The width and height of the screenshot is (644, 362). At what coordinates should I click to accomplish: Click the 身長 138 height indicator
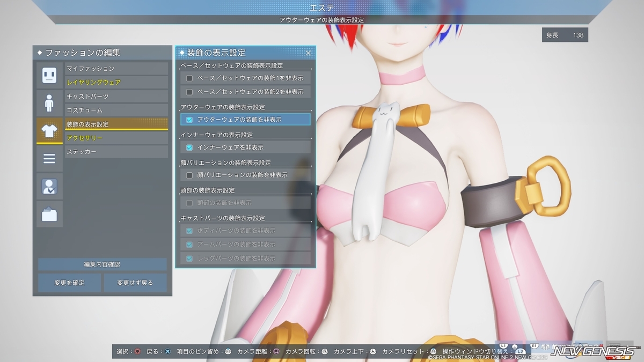(x=565, y=35)
